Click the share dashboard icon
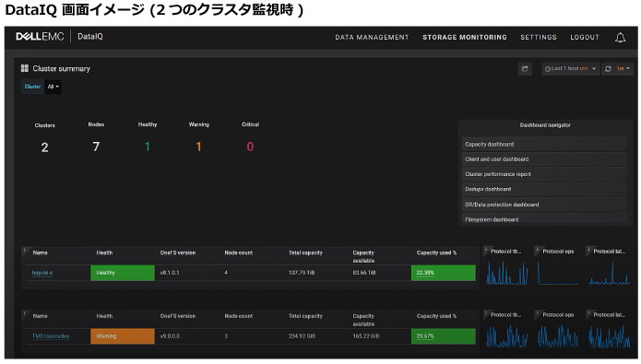641x364 pixels. click(525, 68)
